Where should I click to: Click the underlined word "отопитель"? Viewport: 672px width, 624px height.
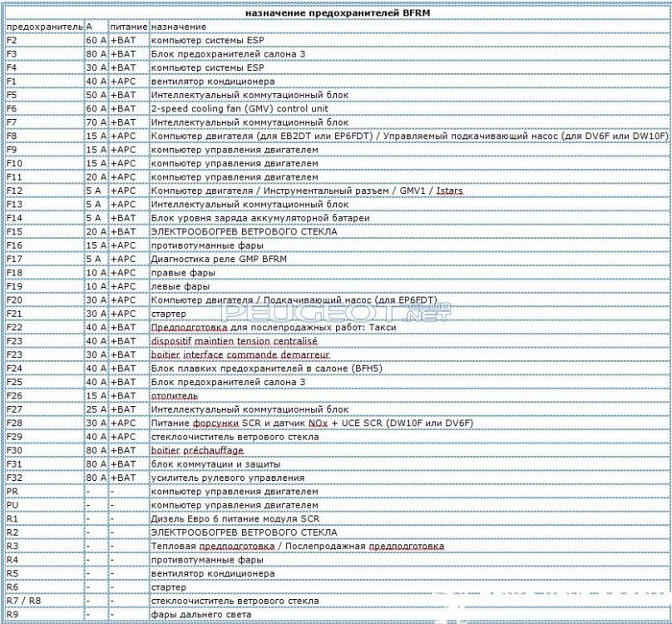tap(175, 396)
